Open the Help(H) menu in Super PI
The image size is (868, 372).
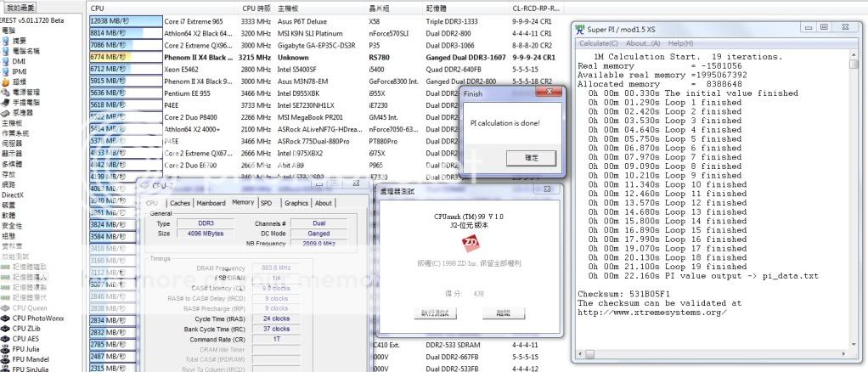[x=678, y=42]
